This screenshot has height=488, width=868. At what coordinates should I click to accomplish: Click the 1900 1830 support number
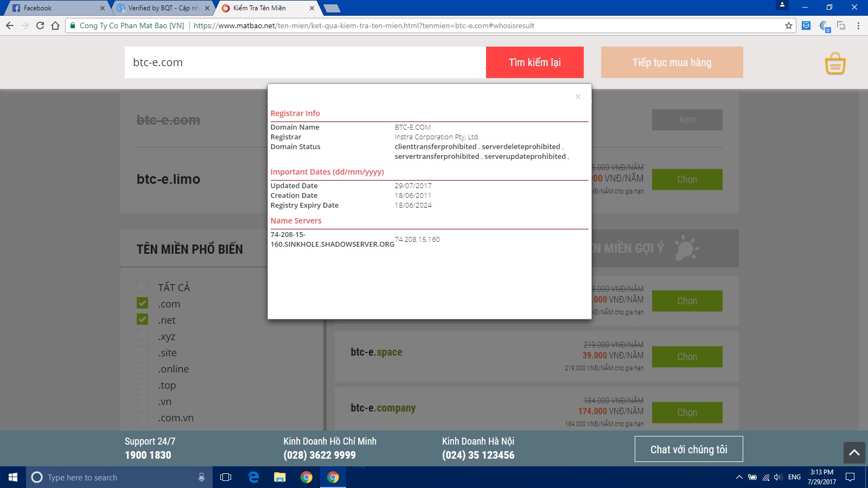[148, 455]
